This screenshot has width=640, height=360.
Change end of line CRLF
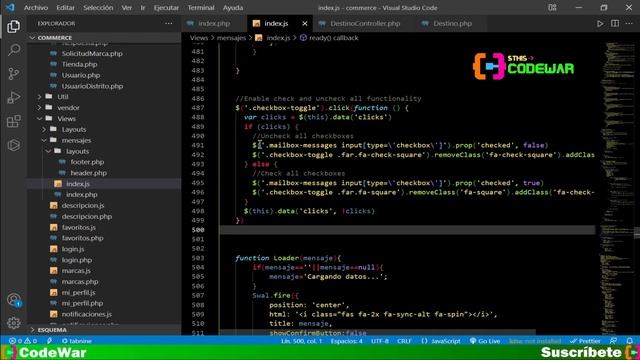pos(404,341)
